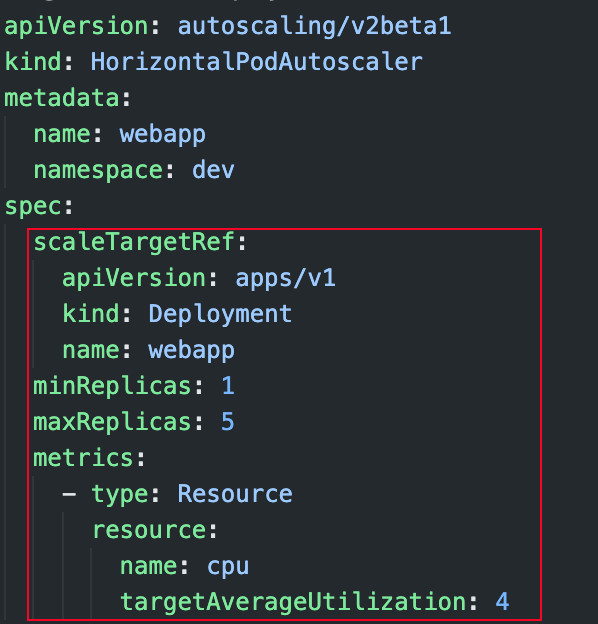This screenshot has width=598, height=624.
Task: Click the metrics key
Action: (x=84, y=458)
